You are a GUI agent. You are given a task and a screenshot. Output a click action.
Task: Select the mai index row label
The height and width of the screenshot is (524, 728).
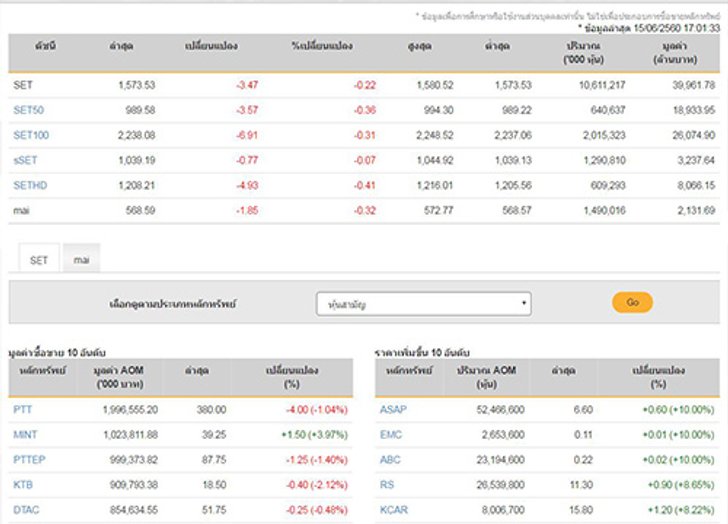[21, 210]
